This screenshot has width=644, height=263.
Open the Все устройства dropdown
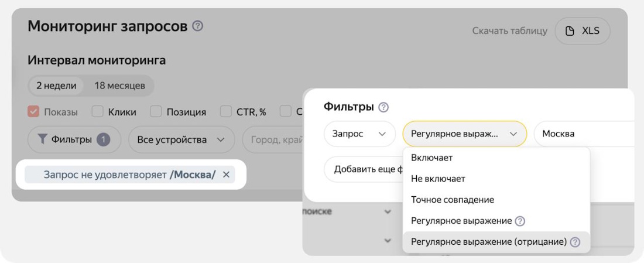(181, 140)
